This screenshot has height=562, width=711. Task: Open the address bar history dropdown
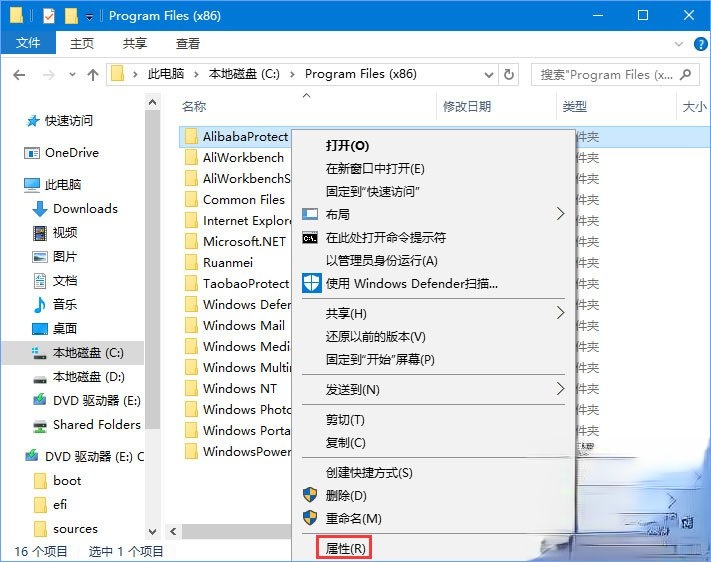pyautogui.click(x=488, y=74)
